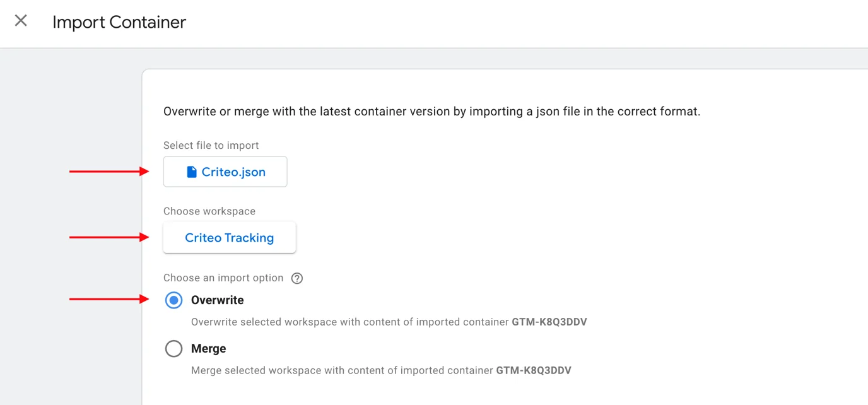Click the Merge description mentioning GTM-K8Q3DDV
This screenshot has height=405, width=868.
381,370
